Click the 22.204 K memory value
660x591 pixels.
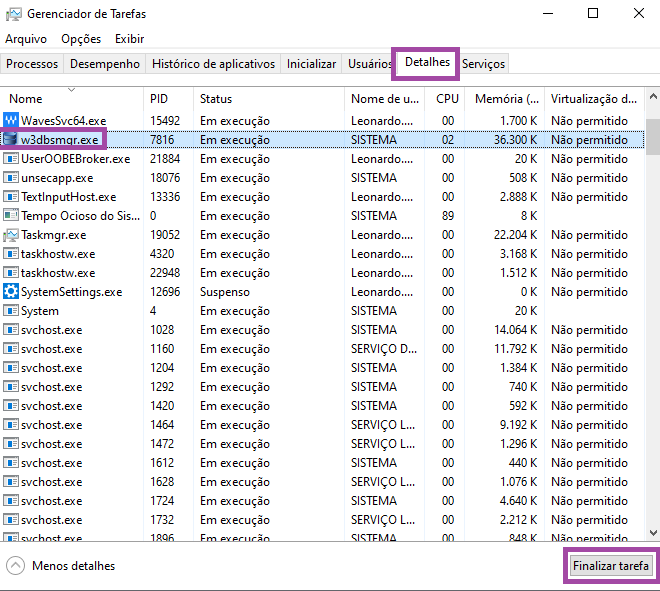(516, 234)
